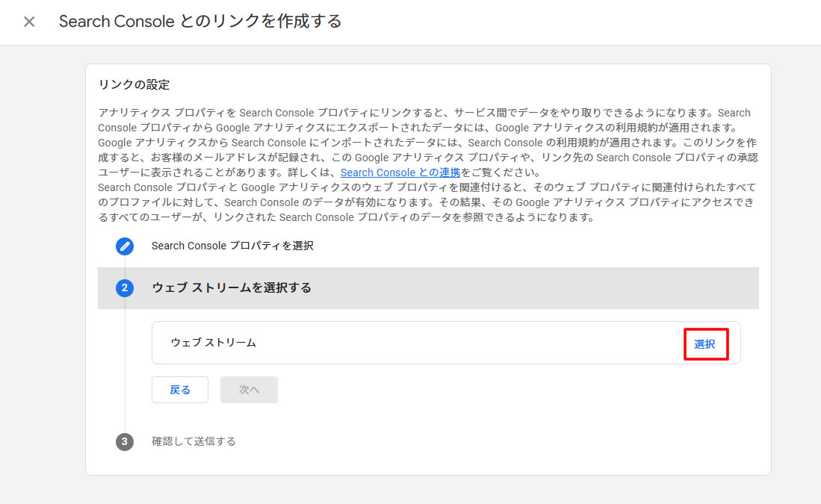Open the "Search Console との連携" help link
This screenshot has height=504, width=821.
pyautogui.click(x=400, y=172)
